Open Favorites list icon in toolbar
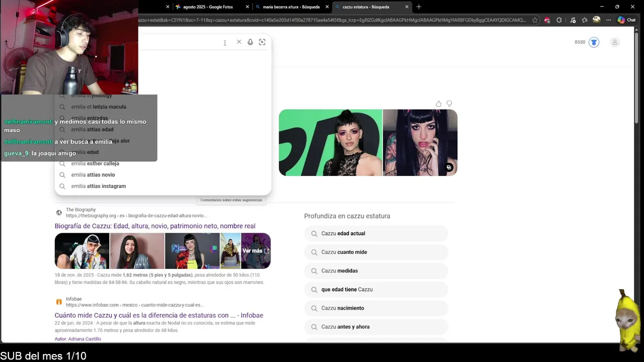Screen dimensions: 644x362 [584, 20]
